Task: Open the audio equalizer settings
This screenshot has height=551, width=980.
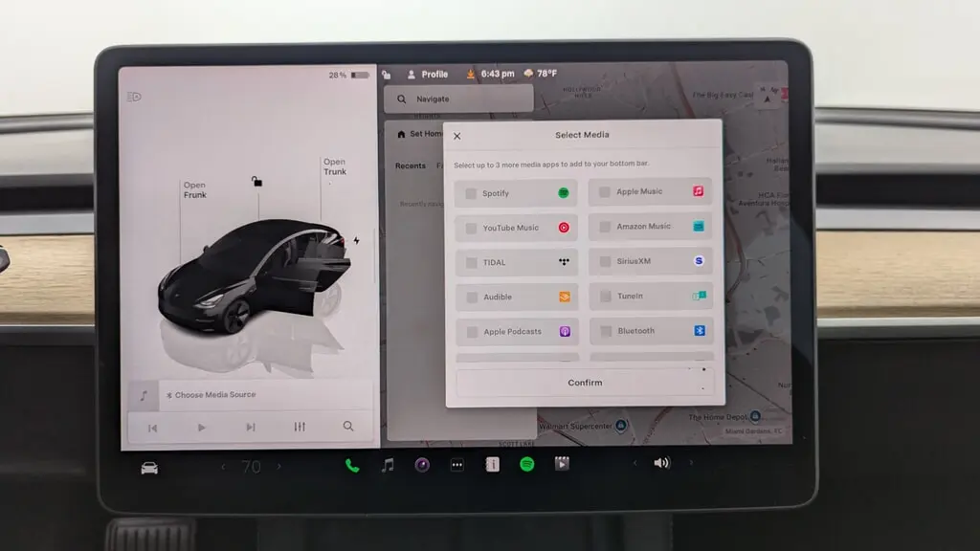Action: pos(300,427)
